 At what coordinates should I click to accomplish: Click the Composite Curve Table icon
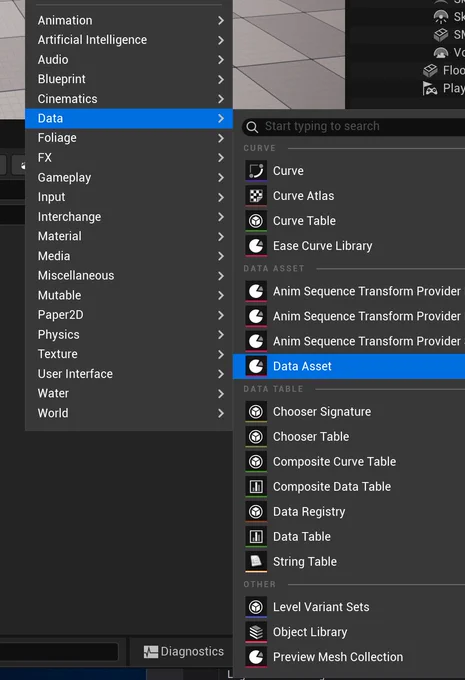[256, 462]
